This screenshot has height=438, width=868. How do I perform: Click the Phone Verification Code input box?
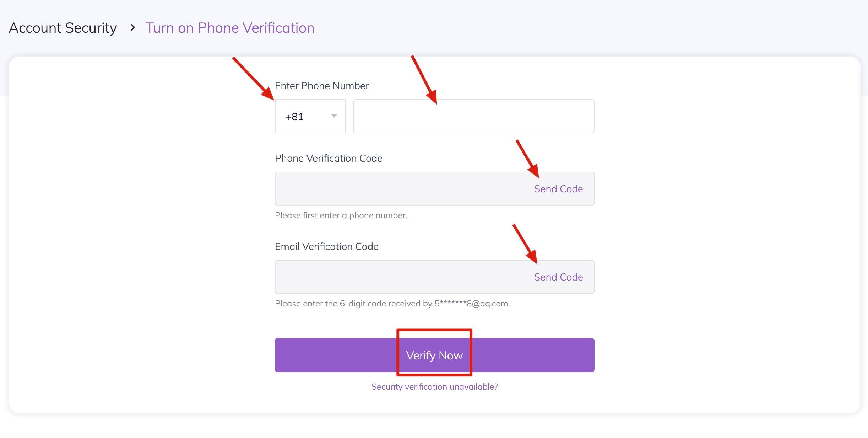click(401, 189)
